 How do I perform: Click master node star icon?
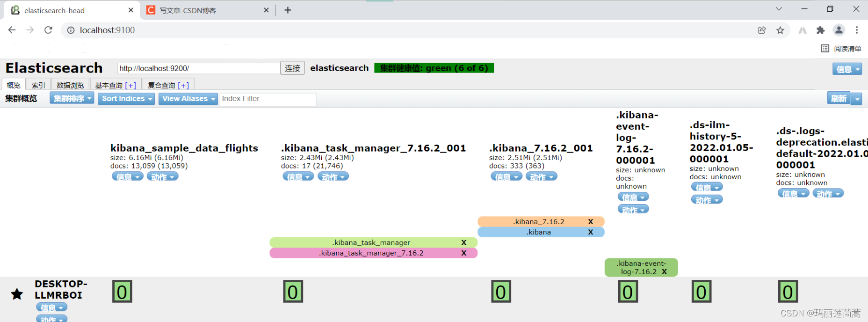pyautogui.click(x=17, y=294)
